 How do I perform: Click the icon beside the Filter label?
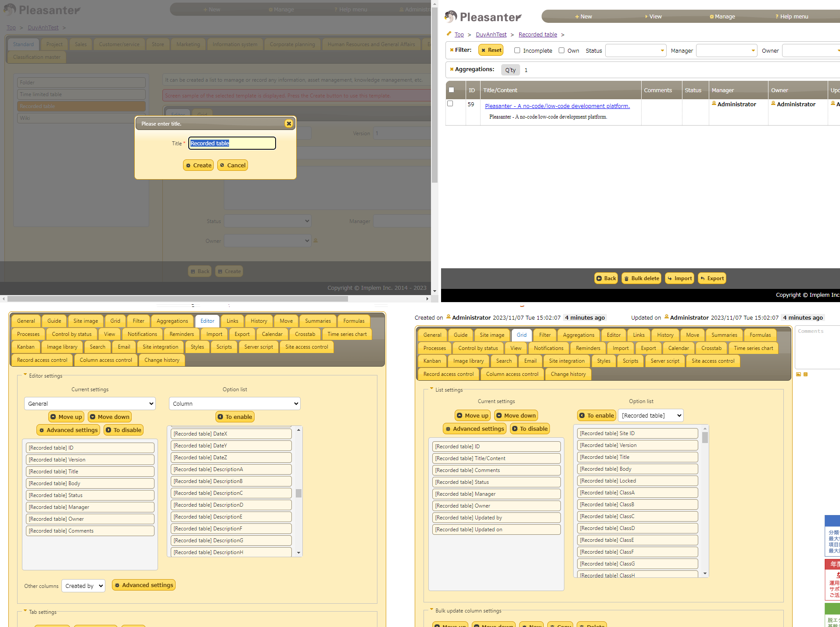point(451,50)
